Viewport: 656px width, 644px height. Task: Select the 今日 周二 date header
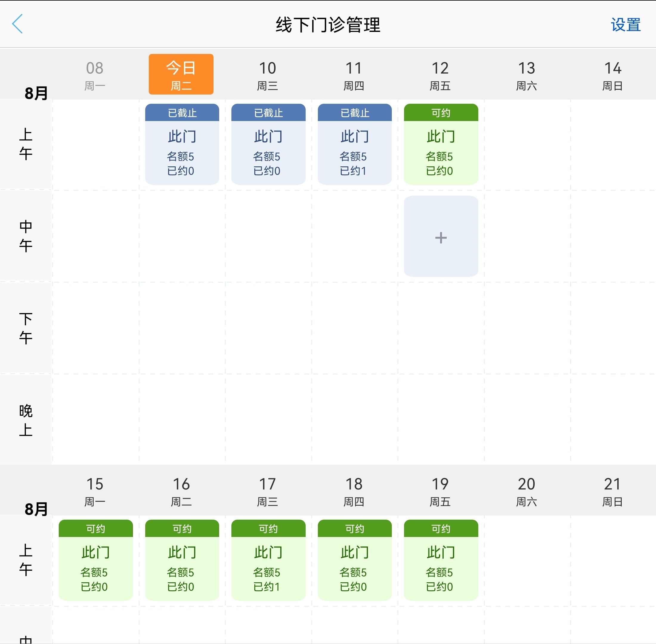181,74
